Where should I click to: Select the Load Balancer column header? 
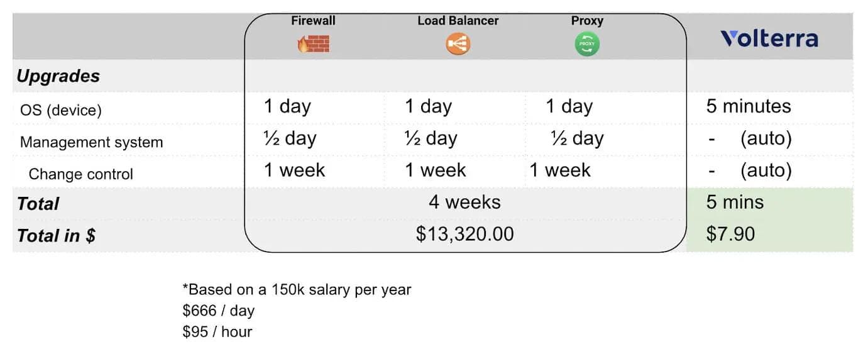pyautogui.click(x=458, y=21)
